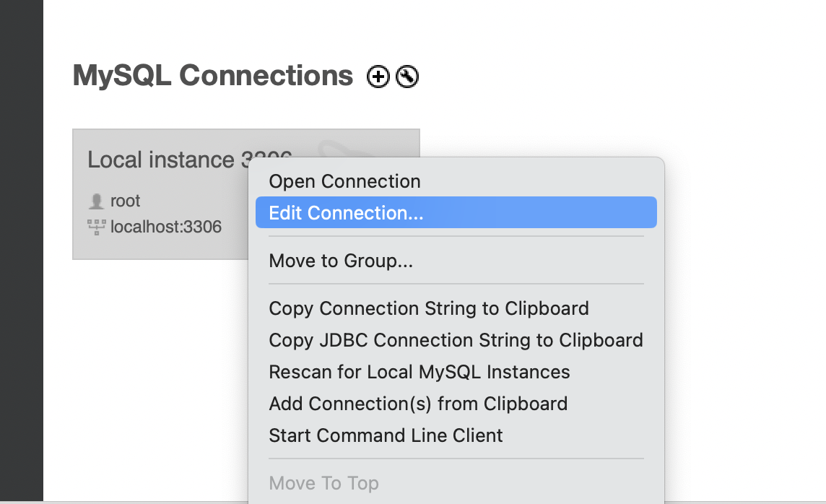Copy JDBC Connection String to Clipboard

[x=456, y=340]
